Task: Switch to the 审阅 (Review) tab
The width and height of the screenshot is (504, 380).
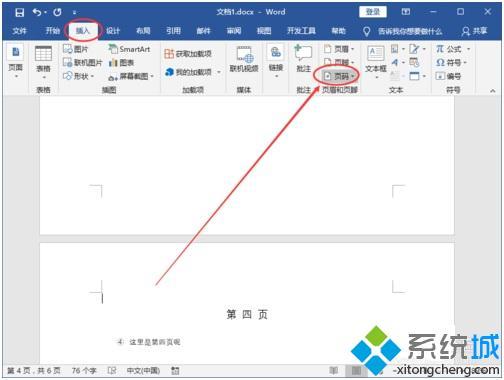Action: pos(234,31)
